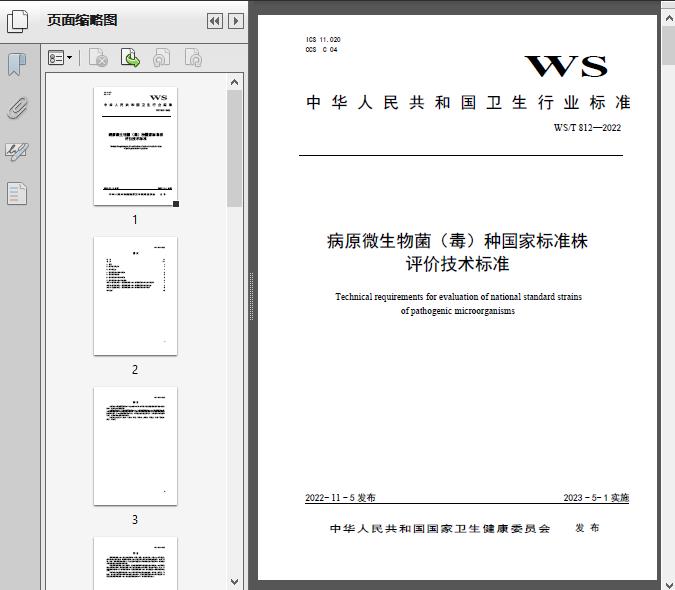
Task: Click the 页面缩略图 panel title
Action: tap(82, 20)
